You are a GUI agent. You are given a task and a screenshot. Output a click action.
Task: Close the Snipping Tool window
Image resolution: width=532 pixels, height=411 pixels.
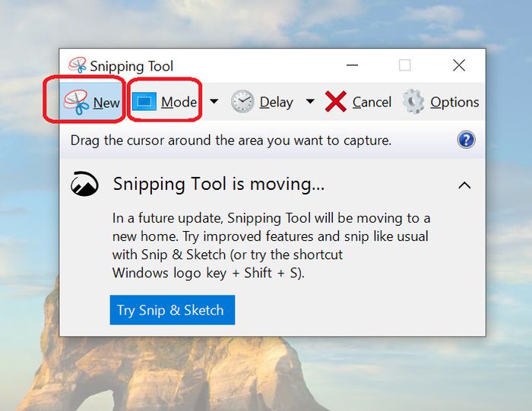click(x=459, y=65)
